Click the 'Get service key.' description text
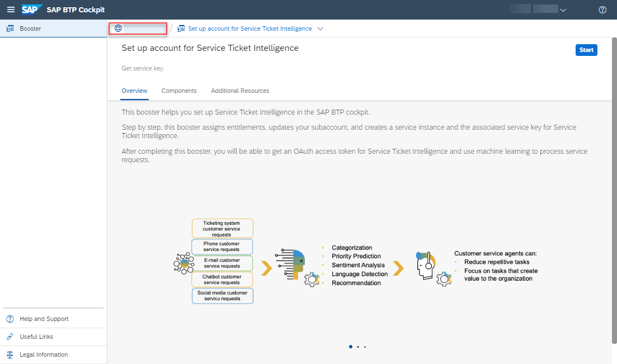The height and width of the screenshot is (364, 617). pos(143,68)
